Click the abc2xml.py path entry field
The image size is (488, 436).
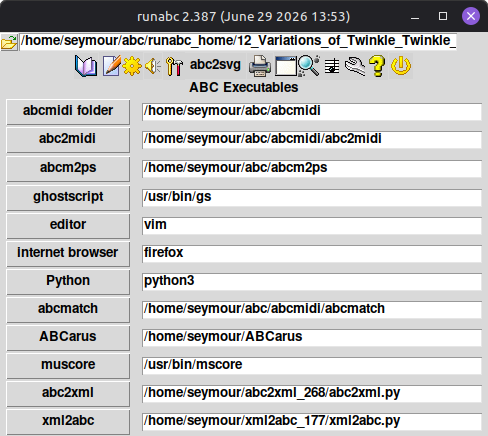[x=312, y=394]
